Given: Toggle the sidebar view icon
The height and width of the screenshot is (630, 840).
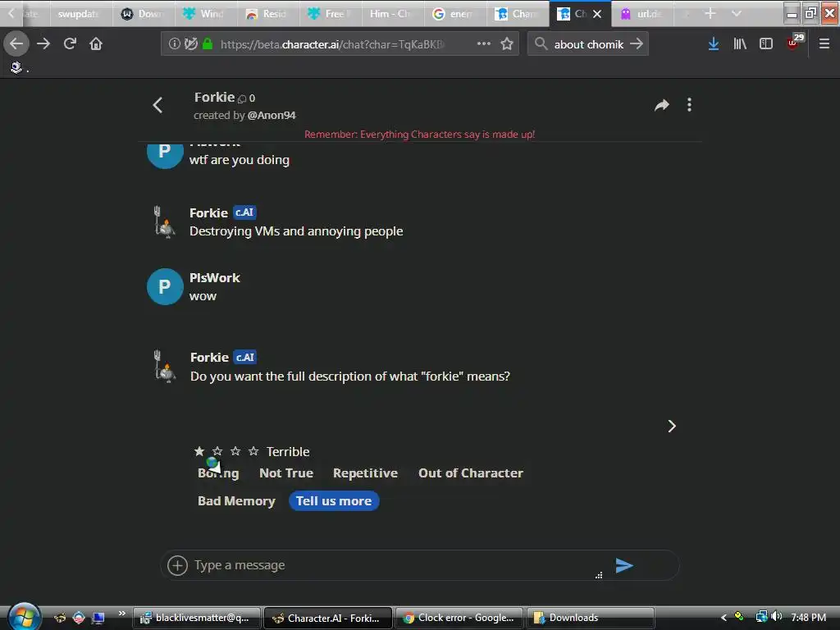Looking at the screenshot, I should 766,44.
